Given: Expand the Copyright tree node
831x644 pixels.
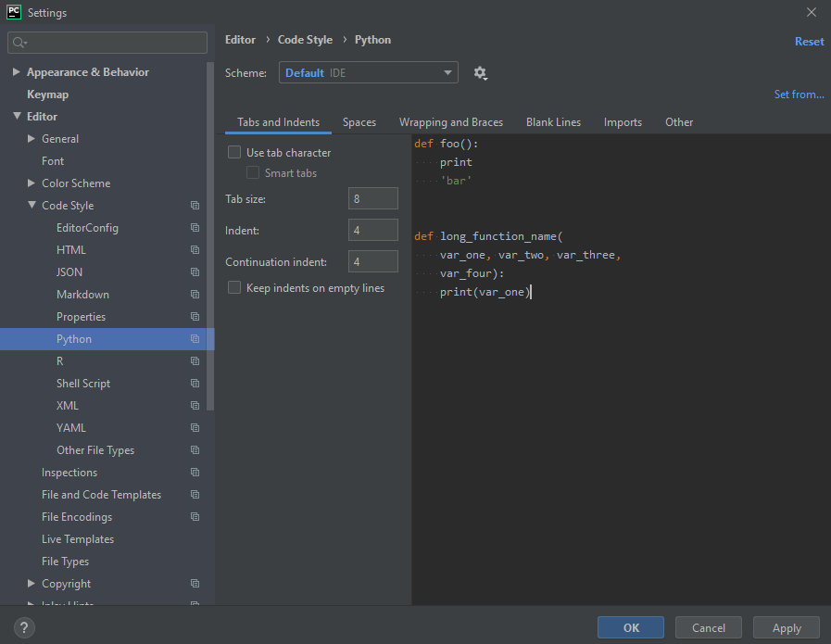Looking at the screenshot, I should (x=31, y=584).
